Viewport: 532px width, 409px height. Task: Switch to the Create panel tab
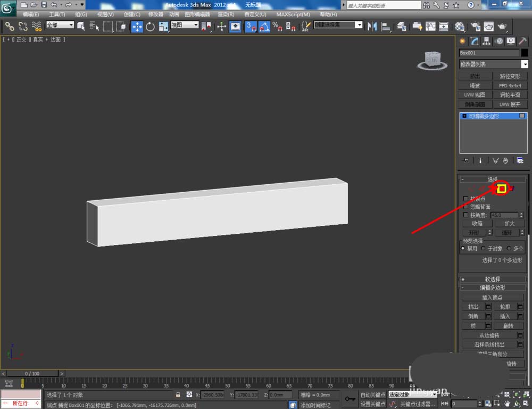click(x=462, y=41)
